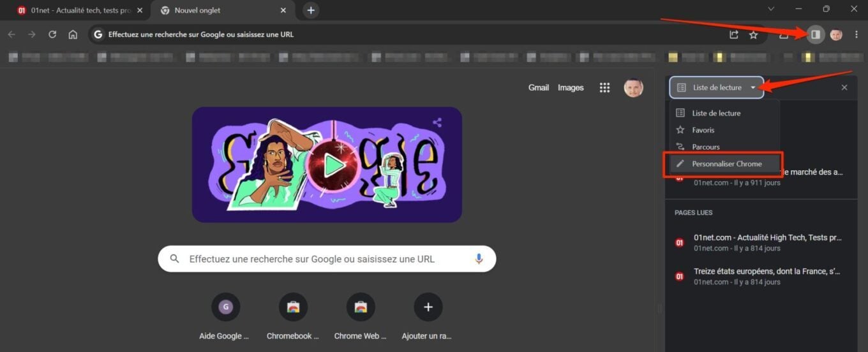Open the Chrome Web Store shortcut
This screenshot has width=868, height=352.
(x=361, y=316)
